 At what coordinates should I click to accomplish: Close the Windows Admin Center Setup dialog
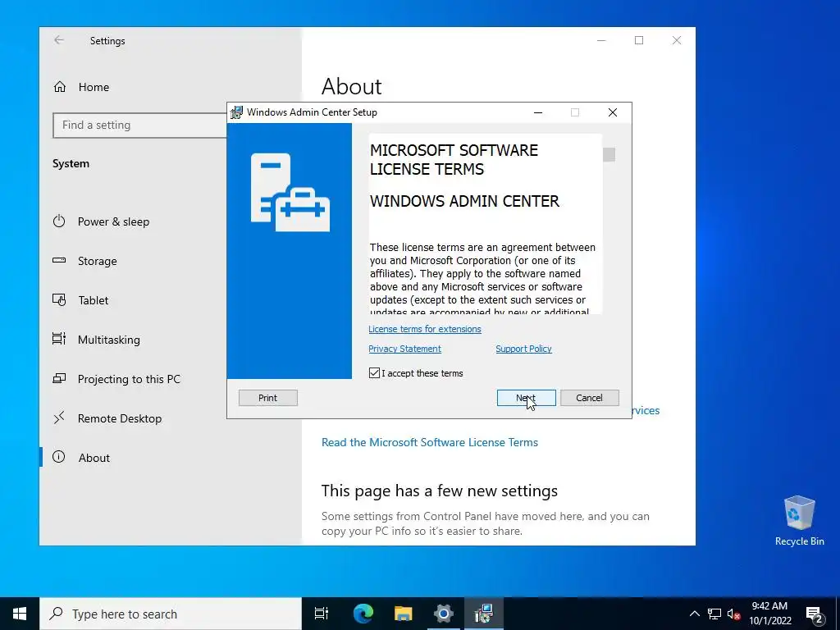coord(612,112)
